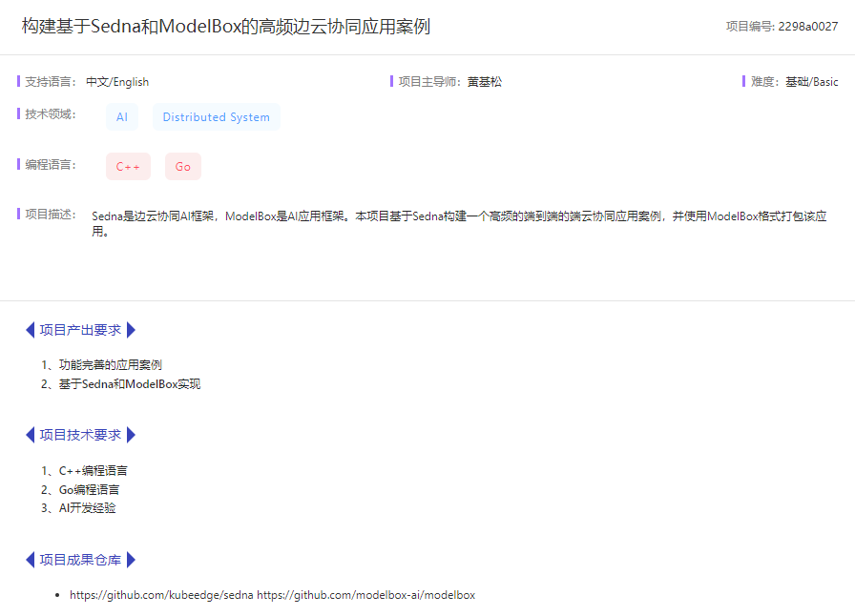
Task: Click the left arrow beside 项目成果仓库
Action: (31, 560)
